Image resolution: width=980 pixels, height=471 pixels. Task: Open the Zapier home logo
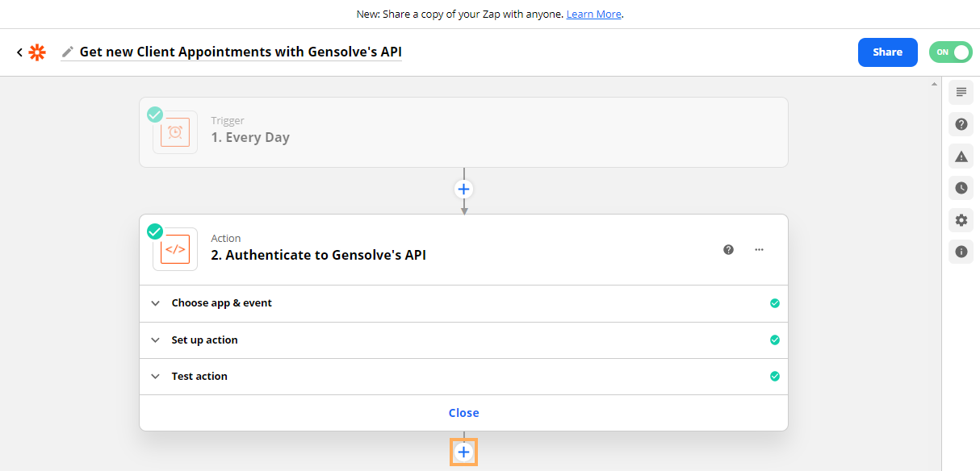coord(37,52)
